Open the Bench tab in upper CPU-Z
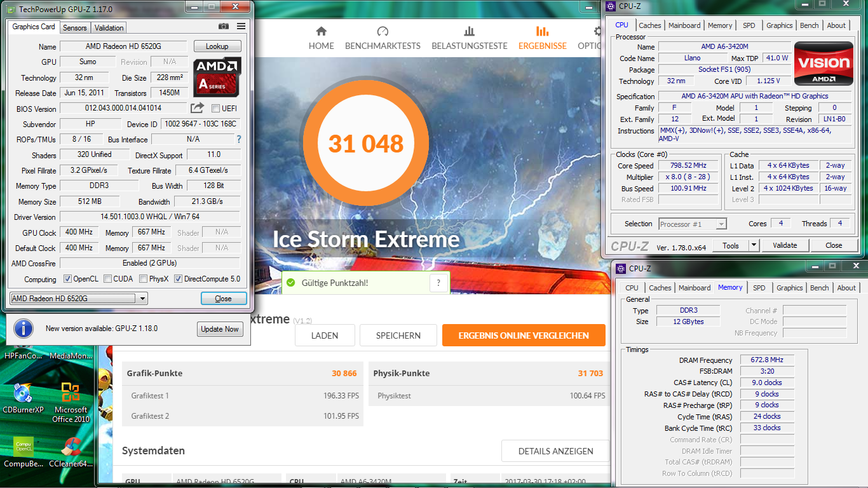The width and height of the screenshot is (868, 488). [x=810, y=25]
